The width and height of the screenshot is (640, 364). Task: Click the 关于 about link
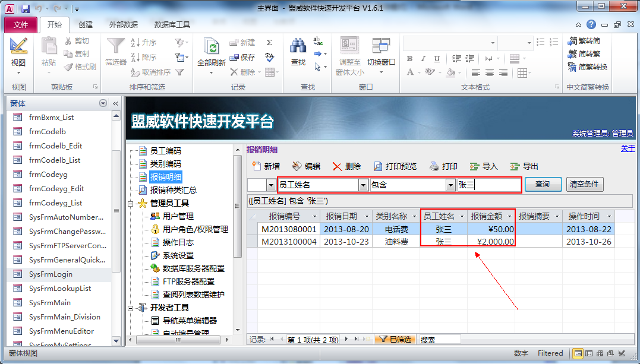click(628, 148)
